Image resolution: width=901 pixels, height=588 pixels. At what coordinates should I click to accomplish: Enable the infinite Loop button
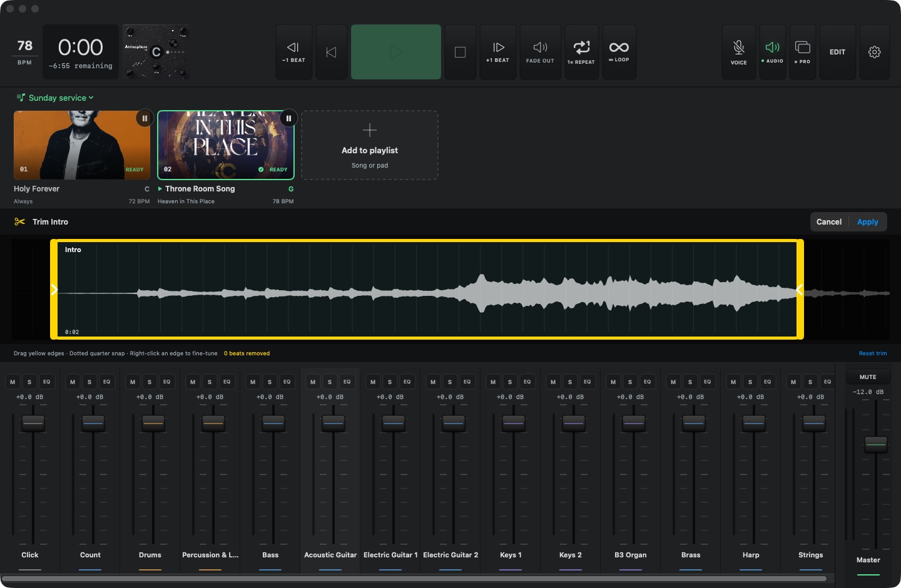click(x=619, y=52)
